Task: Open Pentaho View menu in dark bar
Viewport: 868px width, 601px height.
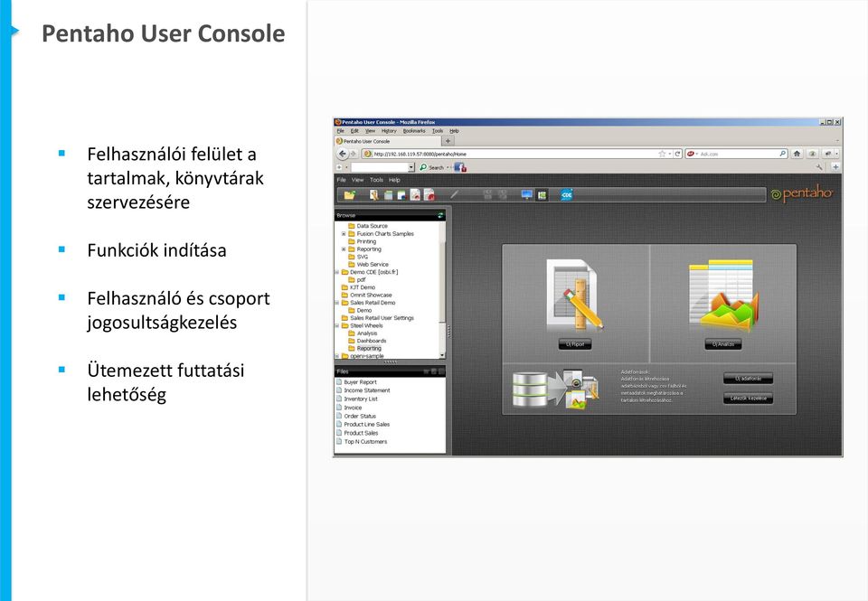Action: click(x=358, y=180)
